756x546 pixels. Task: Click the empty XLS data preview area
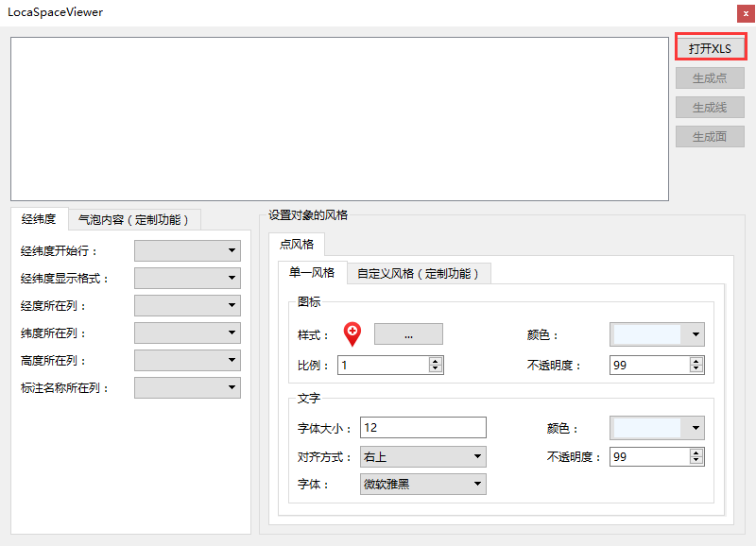(339, 119)
